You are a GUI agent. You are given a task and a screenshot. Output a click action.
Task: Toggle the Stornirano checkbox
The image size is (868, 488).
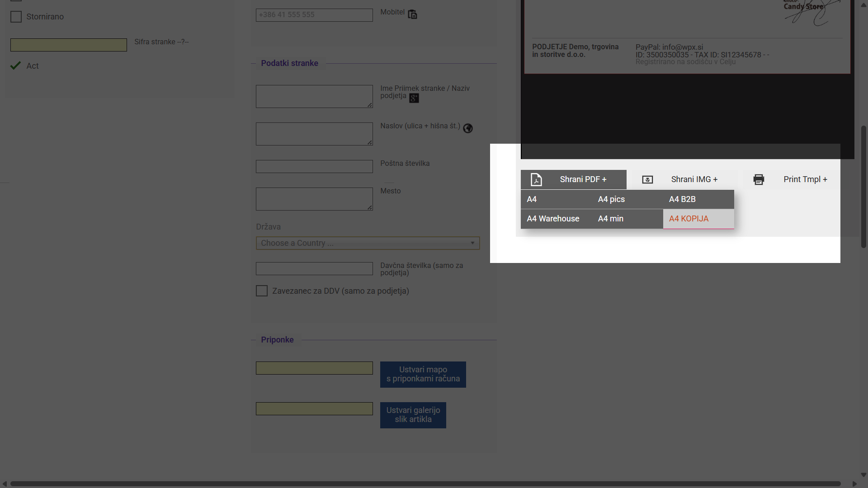16,17
